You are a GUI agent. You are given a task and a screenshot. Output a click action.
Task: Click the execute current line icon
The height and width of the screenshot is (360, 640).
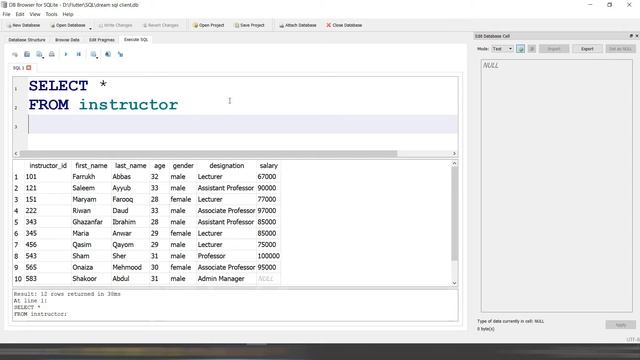[79, 54]
